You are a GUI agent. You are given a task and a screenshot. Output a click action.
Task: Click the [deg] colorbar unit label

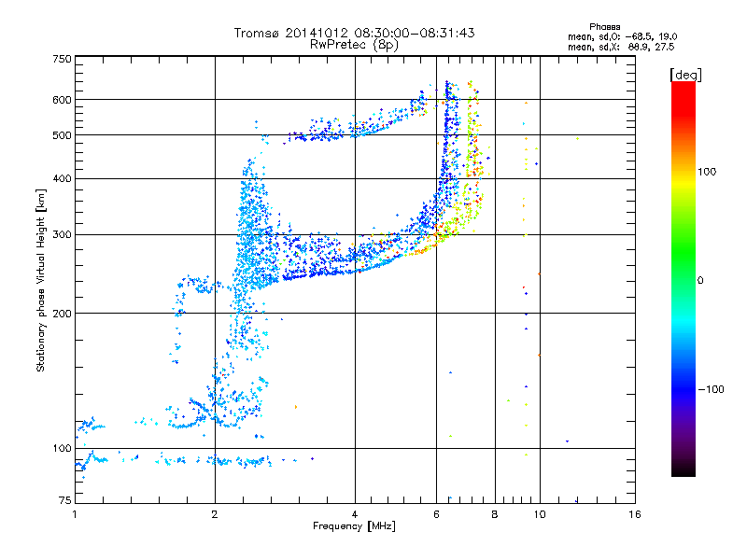[685, 76]
